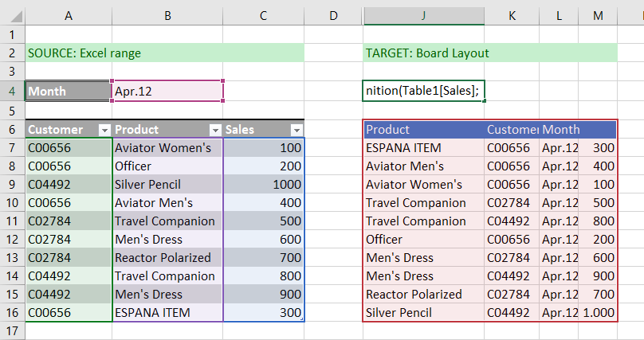Screen dimensions: 644x340
Task: Select row 4 header
Action: click(x=12, y=91)
